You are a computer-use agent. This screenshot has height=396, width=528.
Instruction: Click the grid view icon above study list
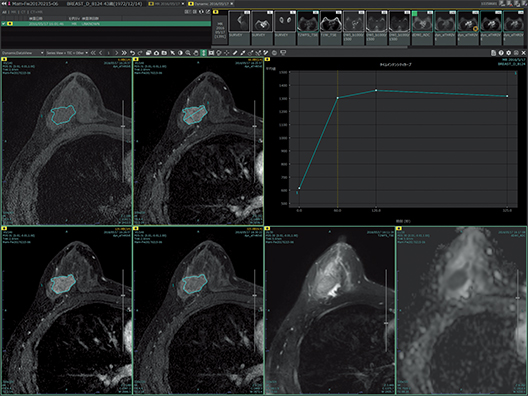[x=188, y=12]
